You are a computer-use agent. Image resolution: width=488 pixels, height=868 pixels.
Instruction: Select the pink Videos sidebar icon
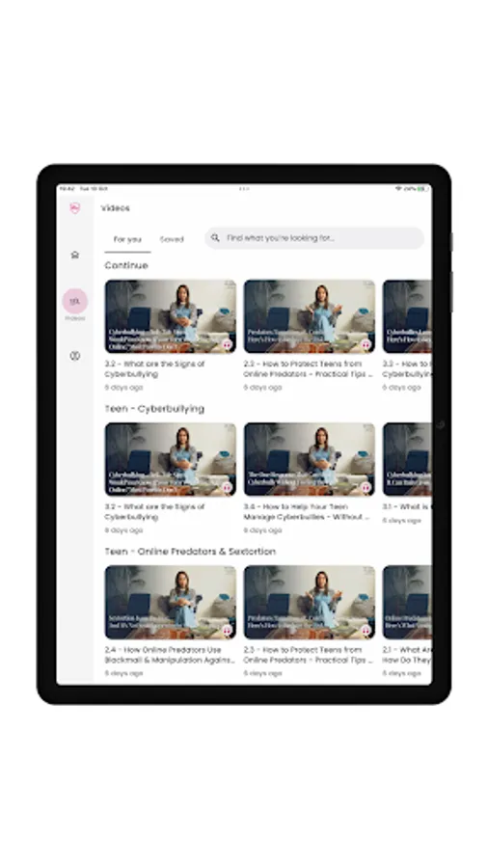click(x=74, y=301)
